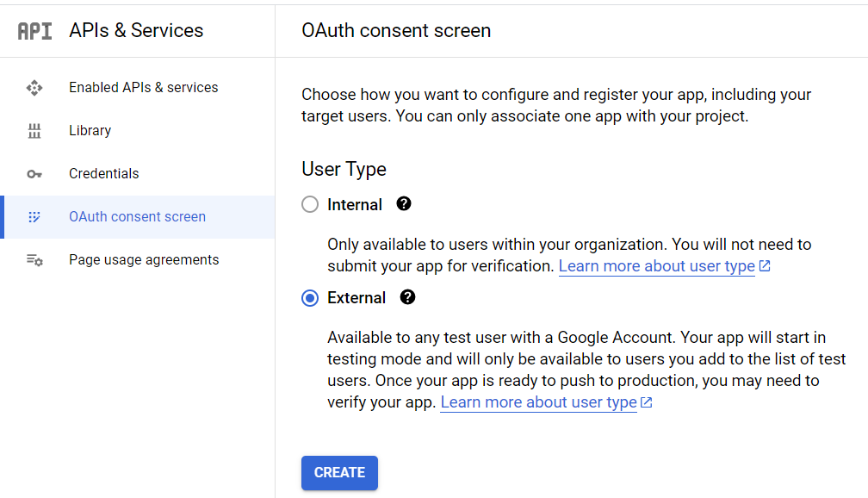Open the Credentials menu item
This screenshot has width=868, height=498.
coord(103,174)
